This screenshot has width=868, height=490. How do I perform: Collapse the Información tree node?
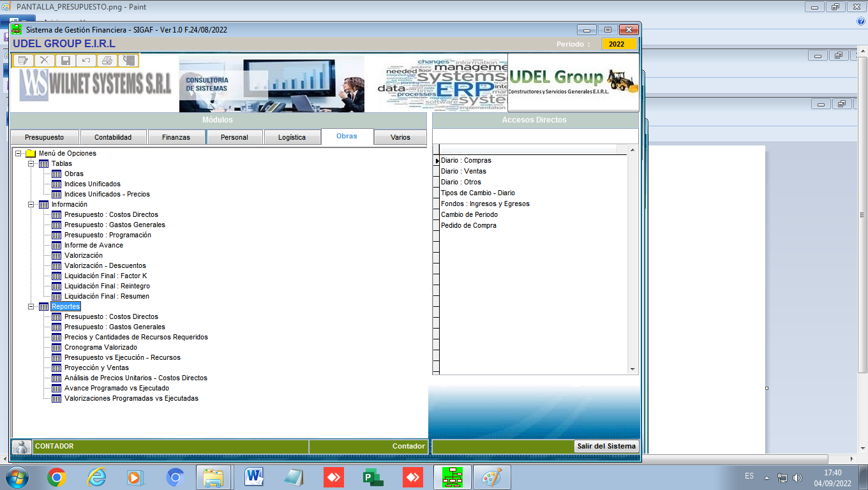(31, 205)
